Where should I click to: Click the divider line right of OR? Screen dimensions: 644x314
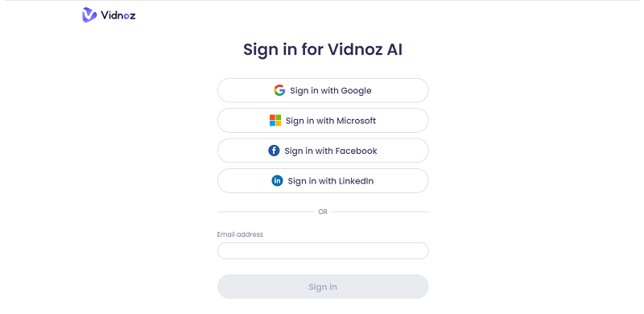pos(380,212)
